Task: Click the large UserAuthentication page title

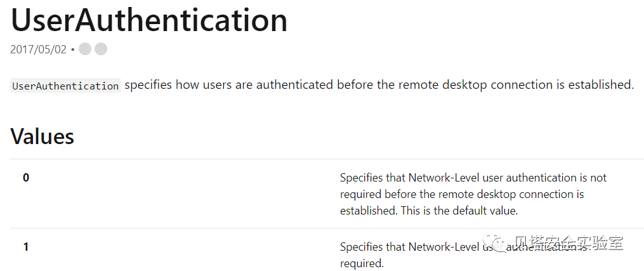Action: pos(149,20)
